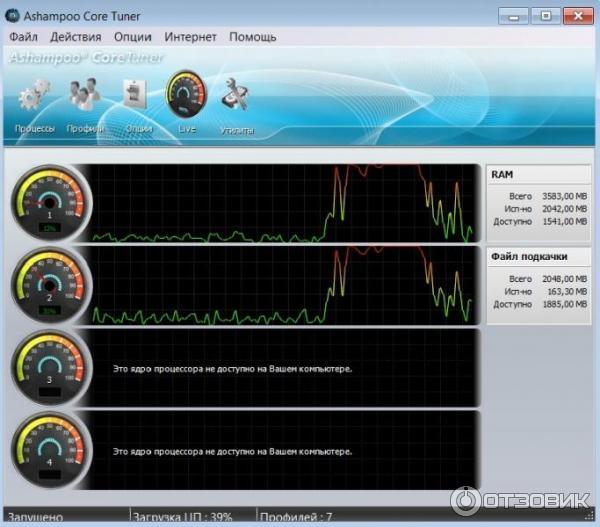Click RAM used value 2042,00 MB

pyautogui.click(x=564, y=209)
